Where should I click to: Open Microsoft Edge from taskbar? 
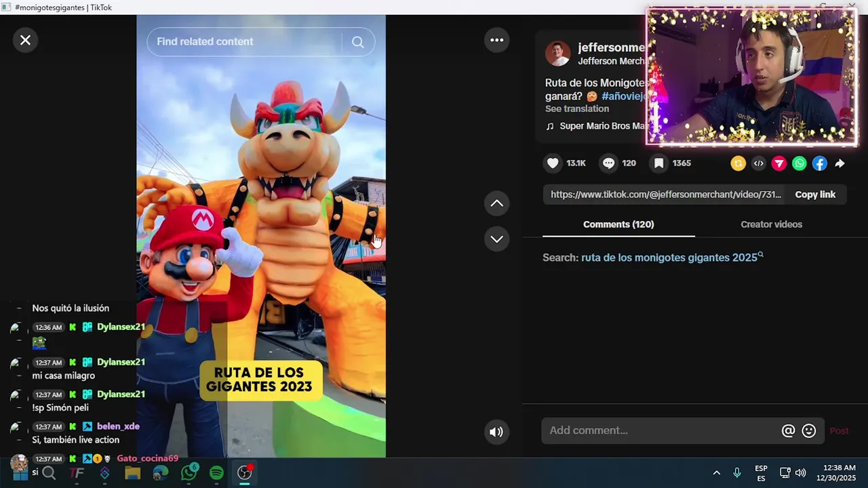click(160, 473)
